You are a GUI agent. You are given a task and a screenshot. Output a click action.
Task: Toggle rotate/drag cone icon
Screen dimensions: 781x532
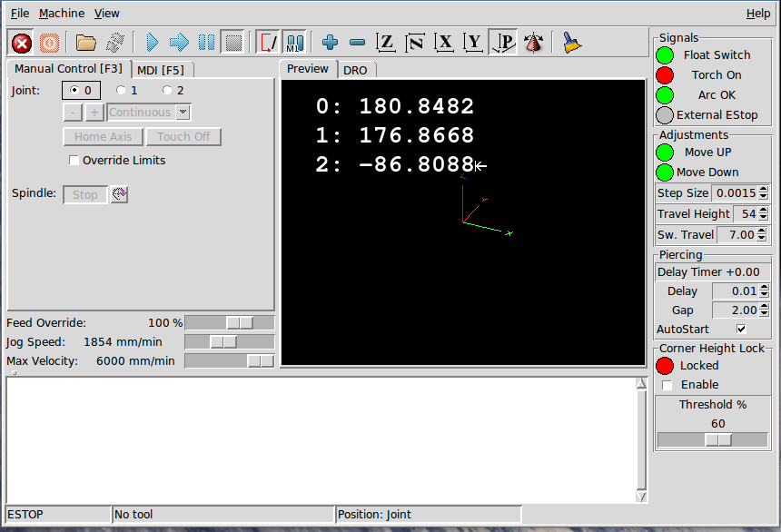click(533, 43)
